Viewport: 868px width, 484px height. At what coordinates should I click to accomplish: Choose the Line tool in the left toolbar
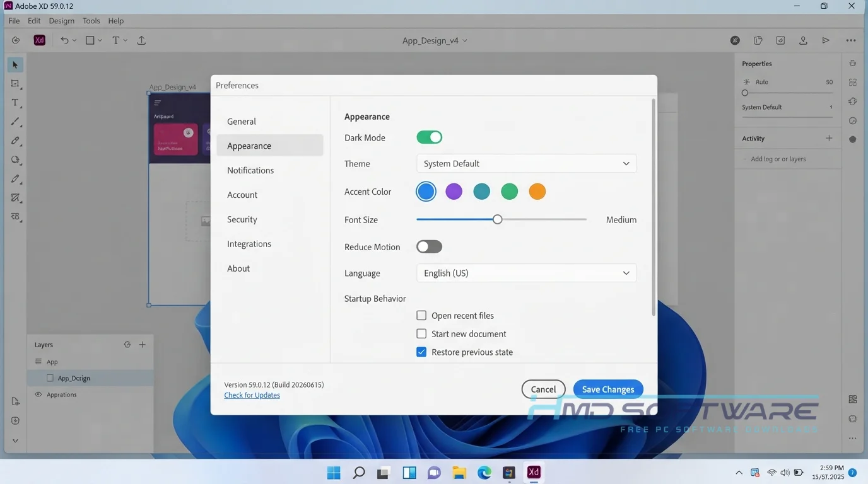tap(15, 122)
